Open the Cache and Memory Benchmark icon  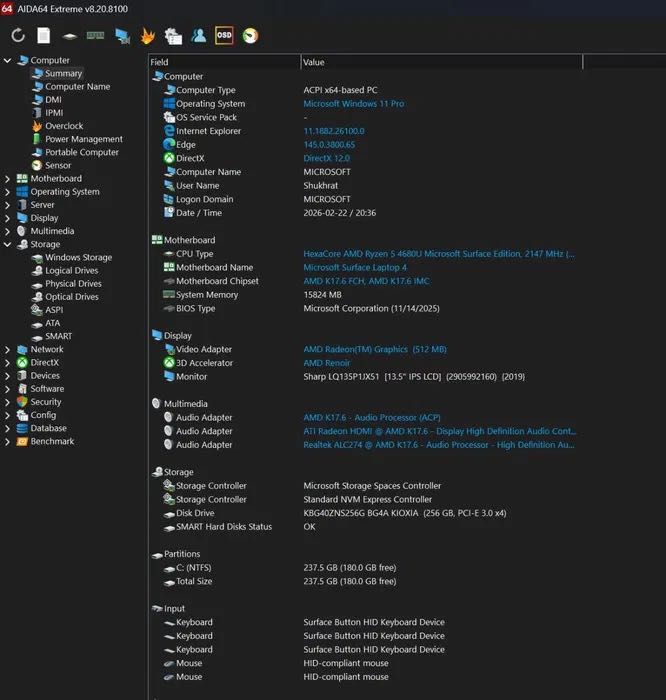pyautogui.click(x=95, y=35)
